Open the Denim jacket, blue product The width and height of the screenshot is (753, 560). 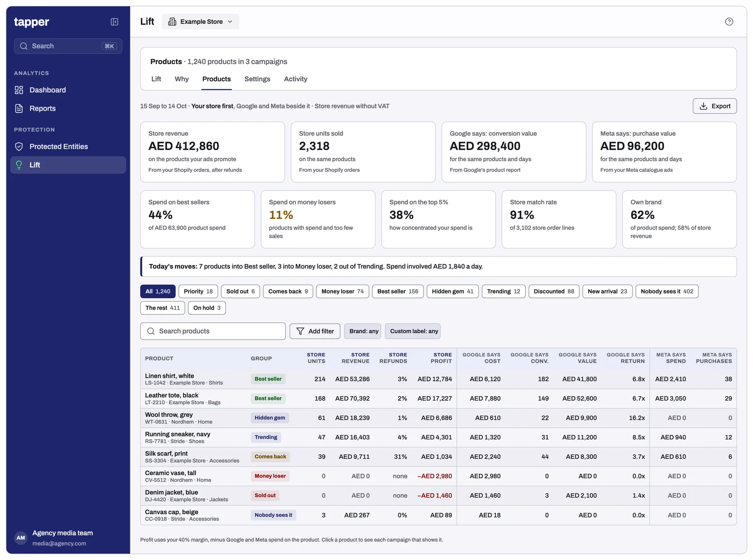[x=171, y=492]
